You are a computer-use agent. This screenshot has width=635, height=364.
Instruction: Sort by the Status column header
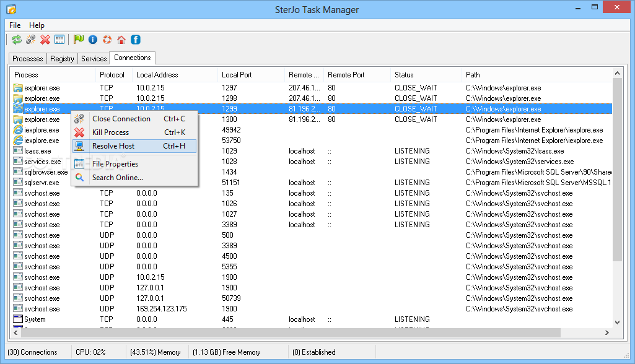click(426, 75)
